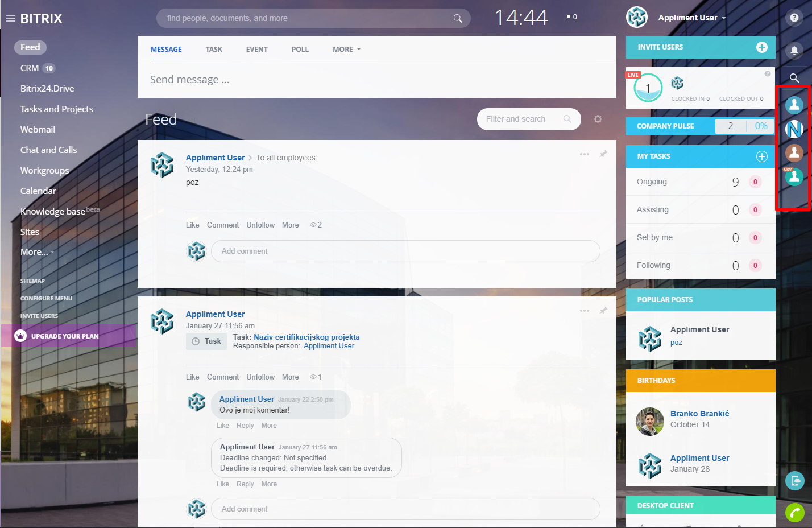812x528 pixels.
Task: Open the task Naziv certifikacijskog projekta
Action: pyautogui.click(x=306, y=337)
